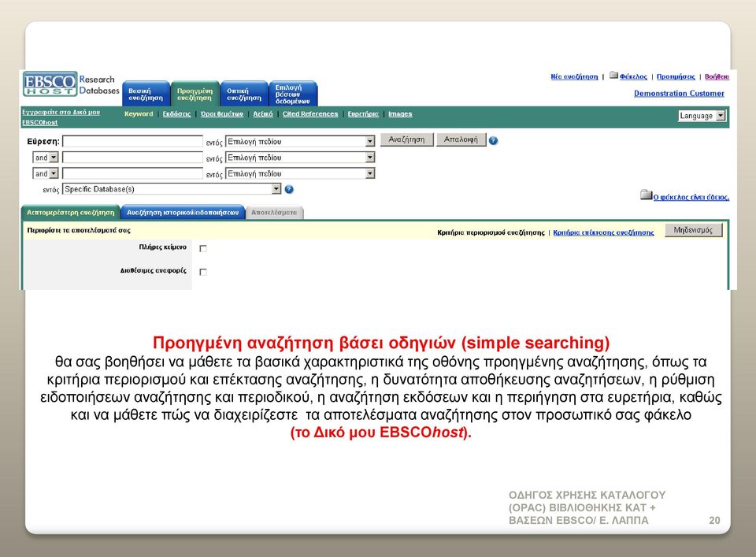Open the Specific Database(s) dropdown
756x557 pixels.
(x=172, y=189)
